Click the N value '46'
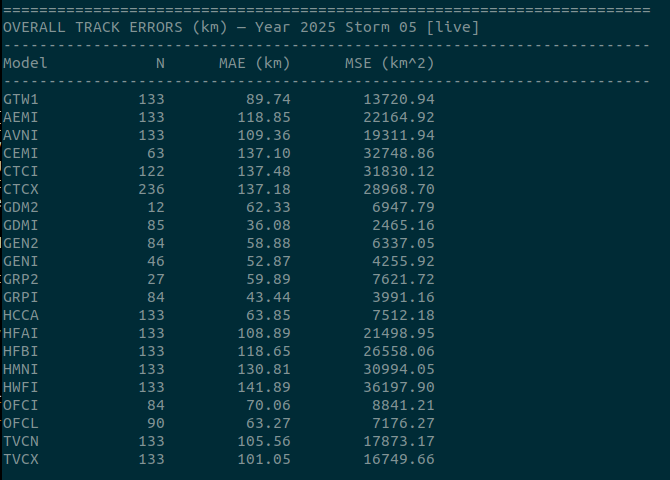Viewport: 670px width, 480px height. pyautogui.click(x=156, y=261)
